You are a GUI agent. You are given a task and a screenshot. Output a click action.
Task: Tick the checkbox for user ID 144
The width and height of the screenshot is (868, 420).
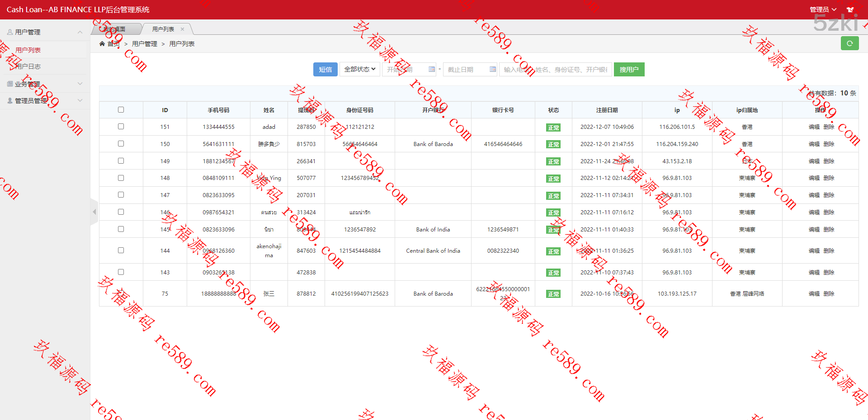[x=121, y=250]
